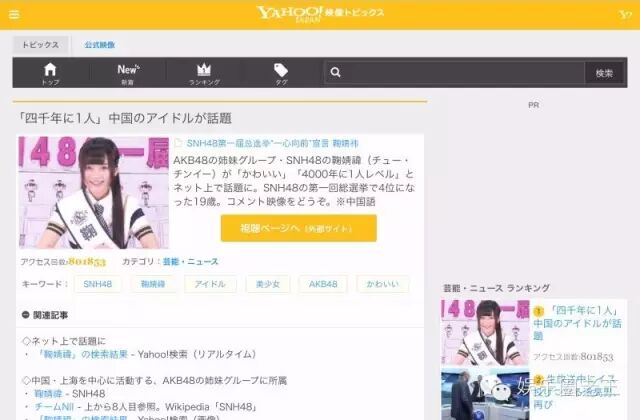640x420 pixels.
Task: Select the トピックス tab
Action: pyautogui.click(x=40, y=45)
